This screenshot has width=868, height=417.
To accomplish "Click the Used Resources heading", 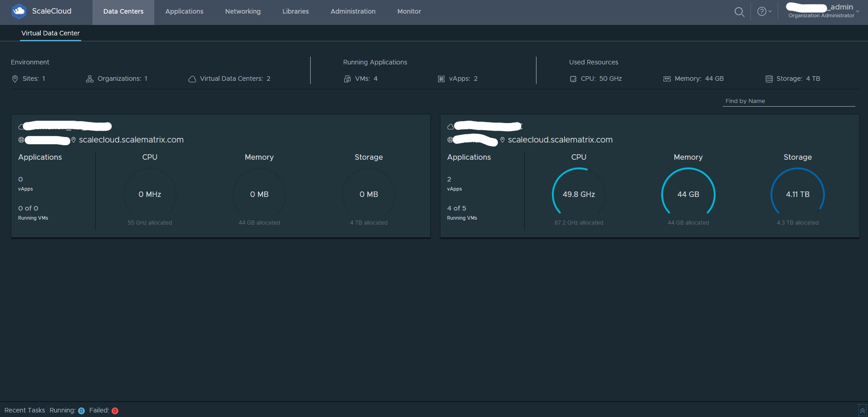I will click(x=594, y=62).
